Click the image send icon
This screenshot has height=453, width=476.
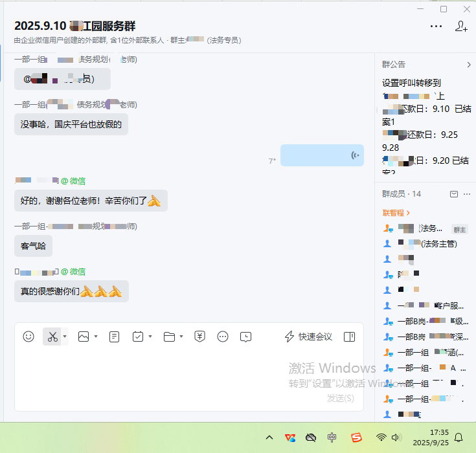coord(84,337)
